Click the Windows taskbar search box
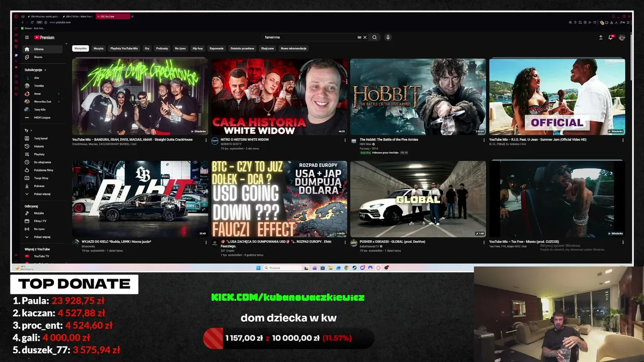Viewport: 644px width, 362px height. click(283, 268)
